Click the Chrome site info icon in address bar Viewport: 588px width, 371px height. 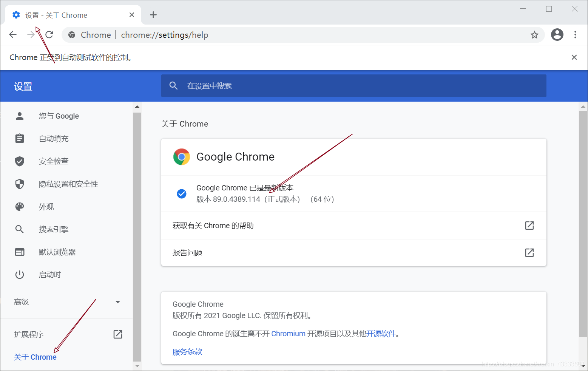click(72, 35)
